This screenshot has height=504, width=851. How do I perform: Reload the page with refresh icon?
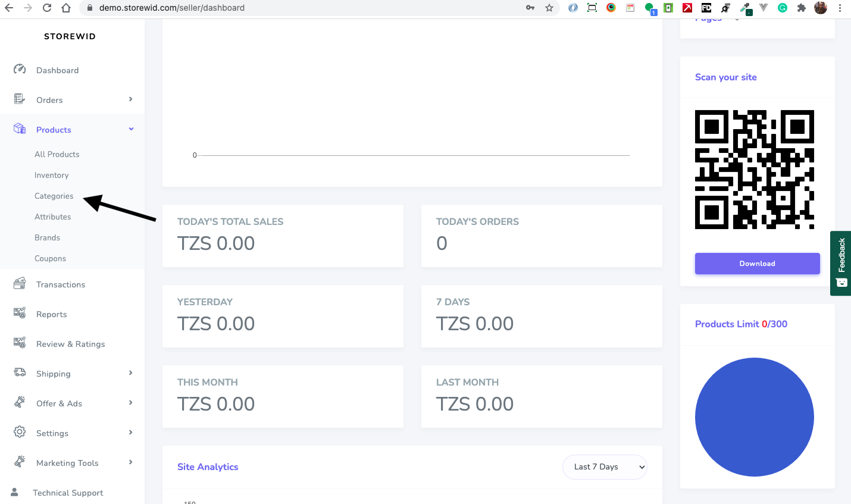point(47,8)
